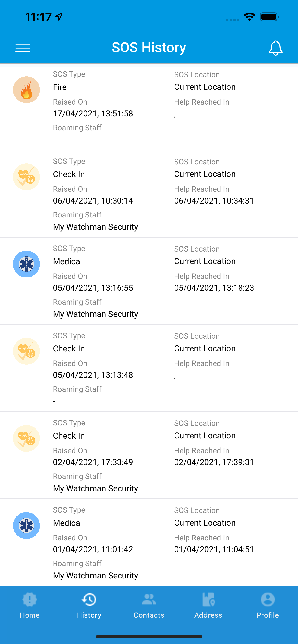Image resolution: width=298 pixels, height=644 pixels.
Task: Open the Contacts tab
Action: [149, 605]
